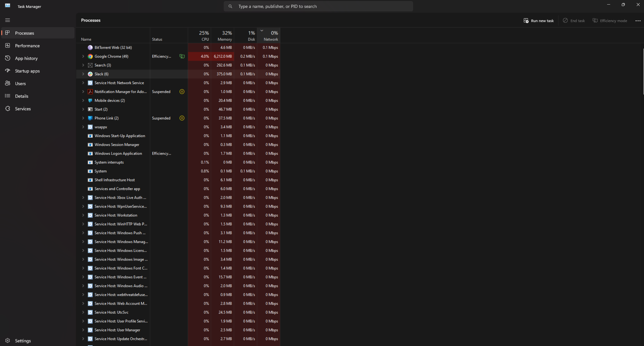
Task: Expand Service Host: Xbox Live Auth
Action: point(83,197)
